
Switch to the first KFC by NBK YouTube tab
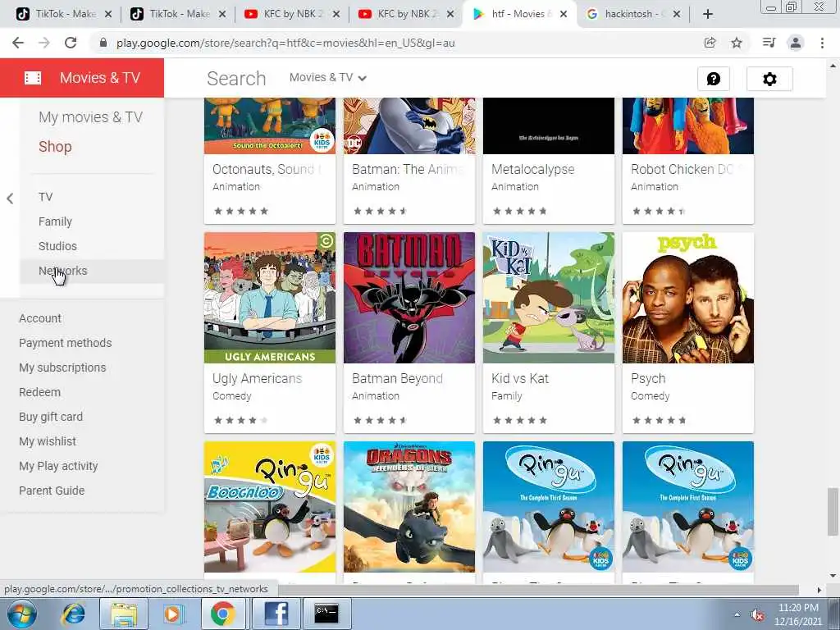(291, 14)
